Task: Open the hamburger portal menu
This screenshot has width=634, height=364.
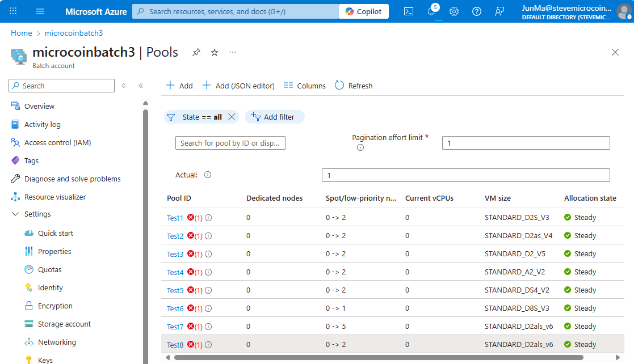Action: (40, 11)
